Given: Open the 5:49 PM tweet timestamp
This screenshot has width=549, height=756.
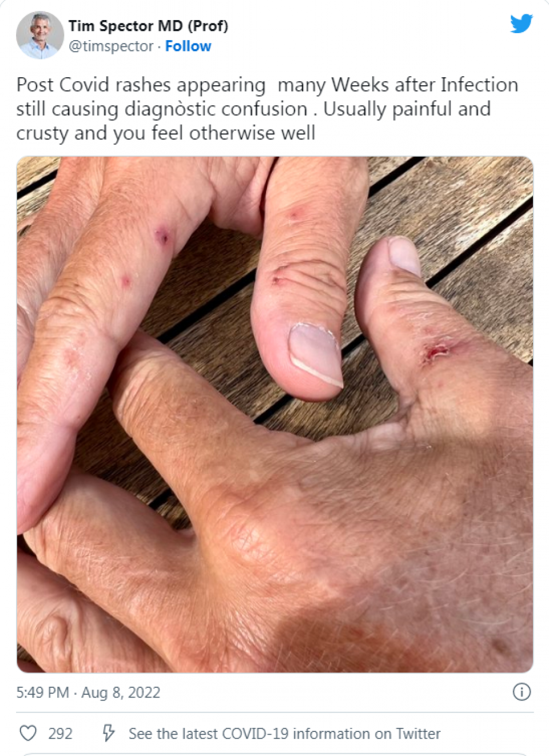Looking at the screenshot, I should click(x=42, y=692).
